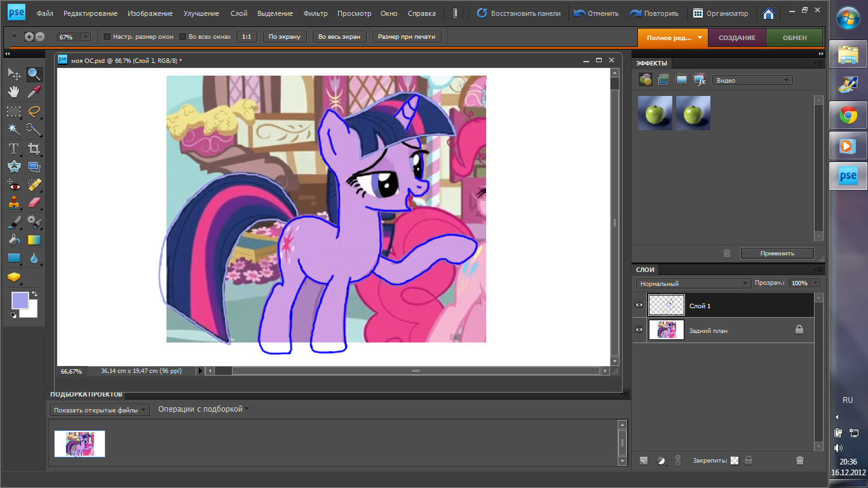The height and width of the screenshot is (488, 868).
Task: Click the zoom in plus button
Action: (x=29, y=37)
